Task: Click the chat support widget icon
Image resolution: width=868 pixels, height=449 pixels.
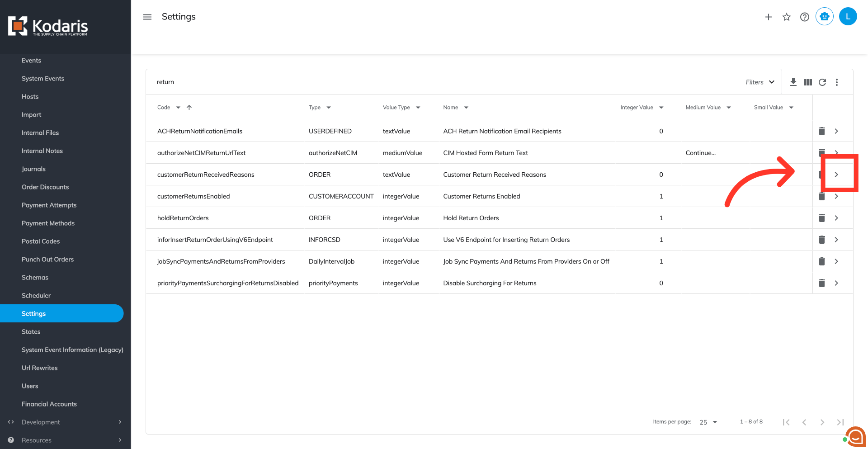Action: pos(855,437)
